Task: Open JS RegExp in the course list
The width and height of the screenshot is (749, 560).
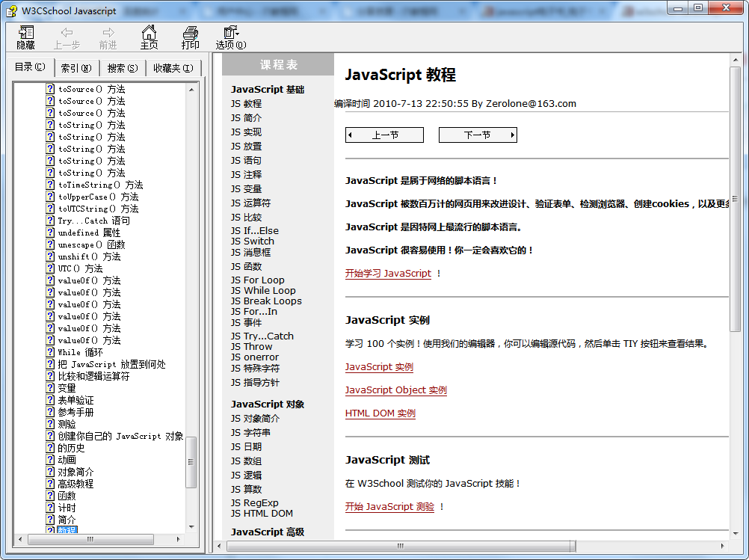Action: 254,503
